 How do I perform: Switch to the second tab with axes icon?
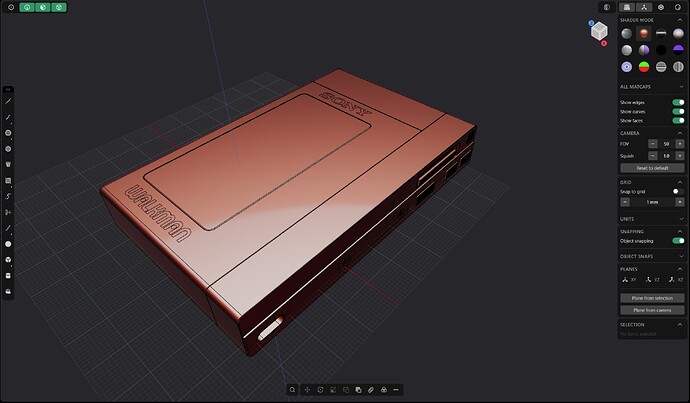[x=644, y=7]
